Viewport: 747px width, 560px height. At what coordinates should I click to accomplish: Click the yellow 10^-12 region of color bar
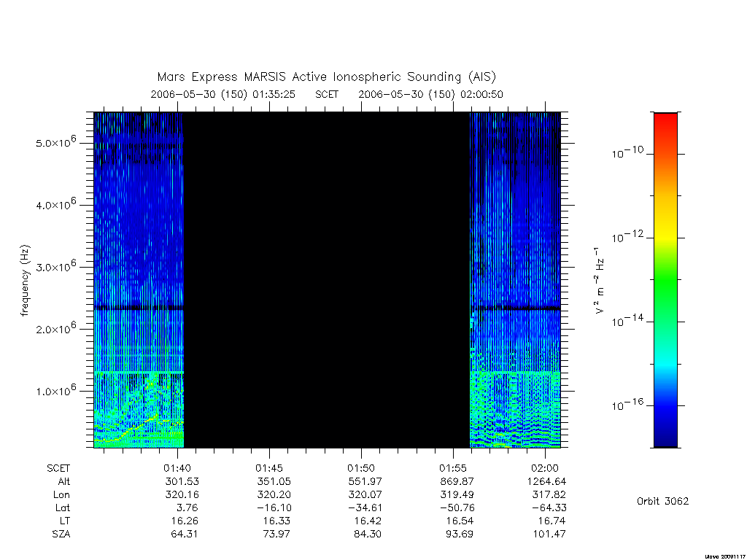pos(665,237)
